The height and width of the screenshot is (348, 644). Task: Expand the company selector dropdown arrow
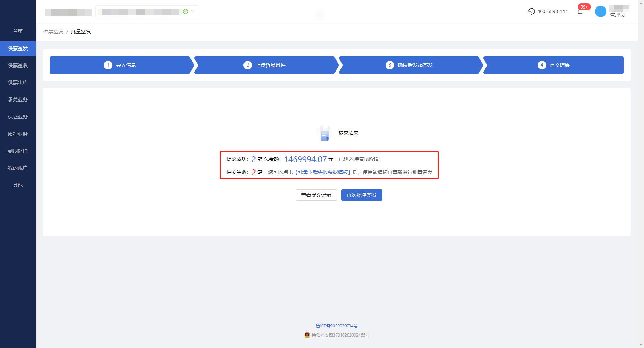tap(193, 11)
